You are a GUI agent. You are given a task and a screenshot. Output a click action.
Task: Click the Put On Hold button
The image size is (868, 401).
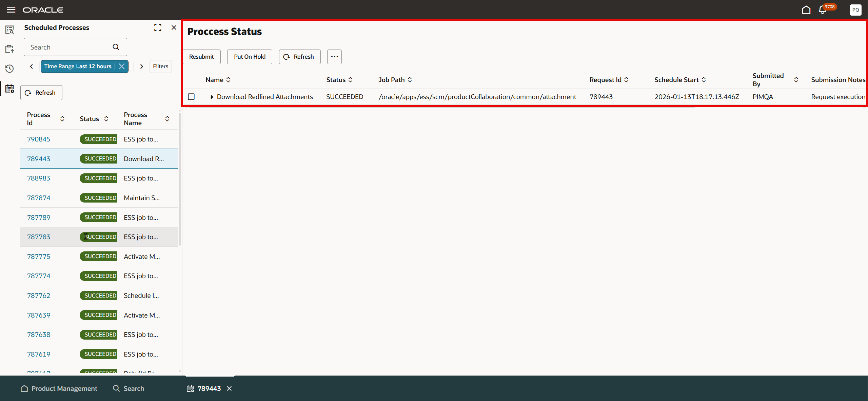[249, 57]
